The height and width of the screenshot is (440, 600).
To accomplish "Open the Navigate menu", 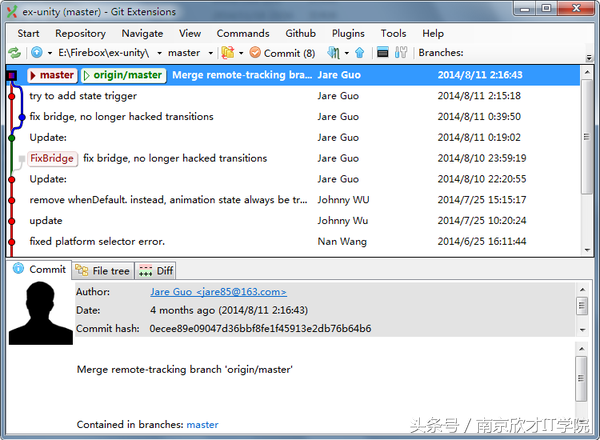I will click(x=142, y=34).
